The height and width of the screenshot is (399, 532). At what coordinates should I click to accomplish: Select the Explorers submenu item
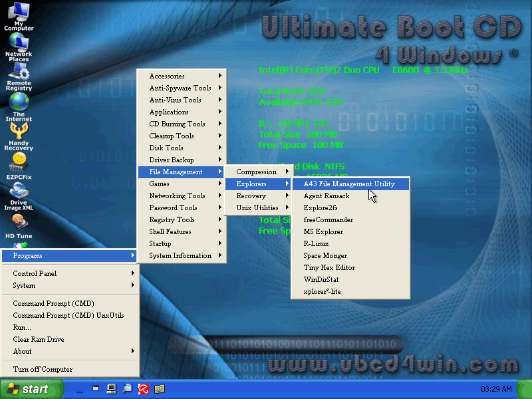258,184
